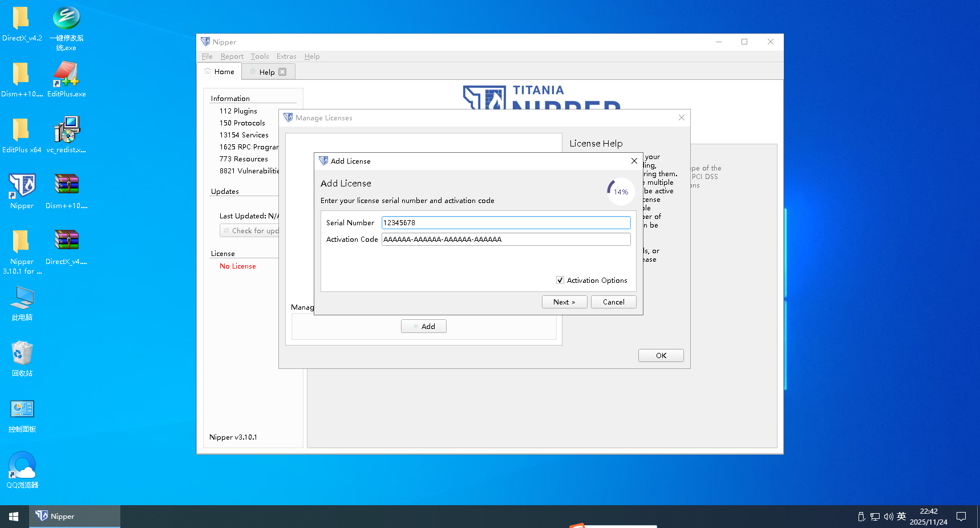Click the 14% circular progress indicator
The image size is (980, 528).
point(620,192)
